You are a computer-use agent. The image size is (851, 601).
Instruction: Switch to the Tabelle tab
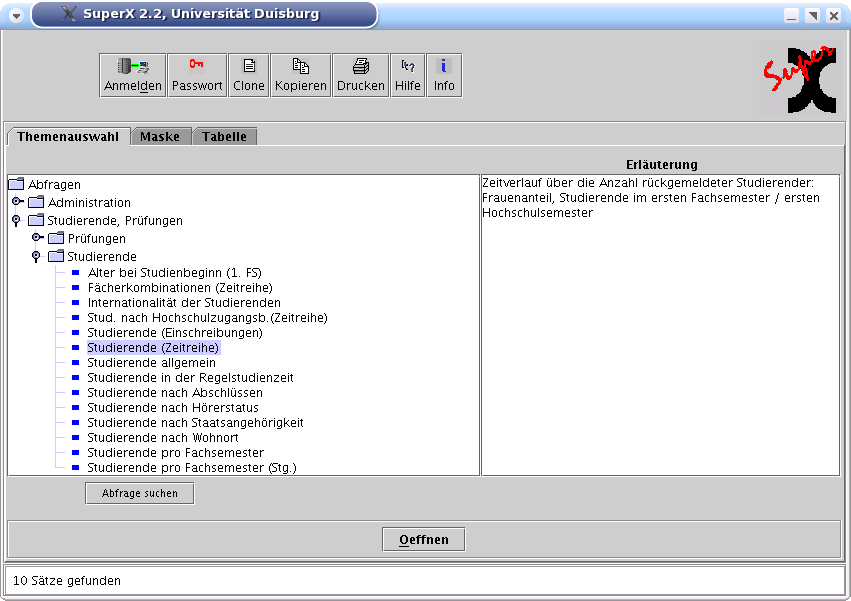pyautogui.click(x=224, y=137)
